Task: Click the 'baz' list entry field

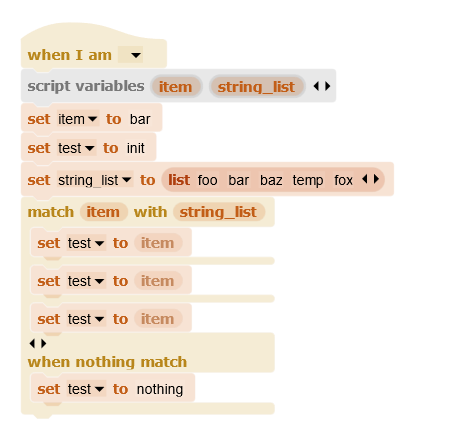Action: (x=271, y=180)
